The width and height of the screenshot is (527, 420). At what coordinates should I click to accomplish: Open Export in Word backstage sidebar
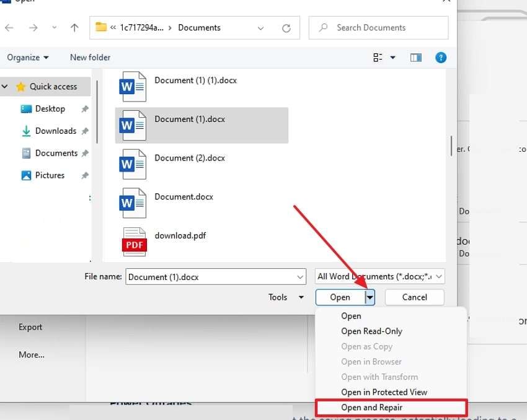coord(30,327)
